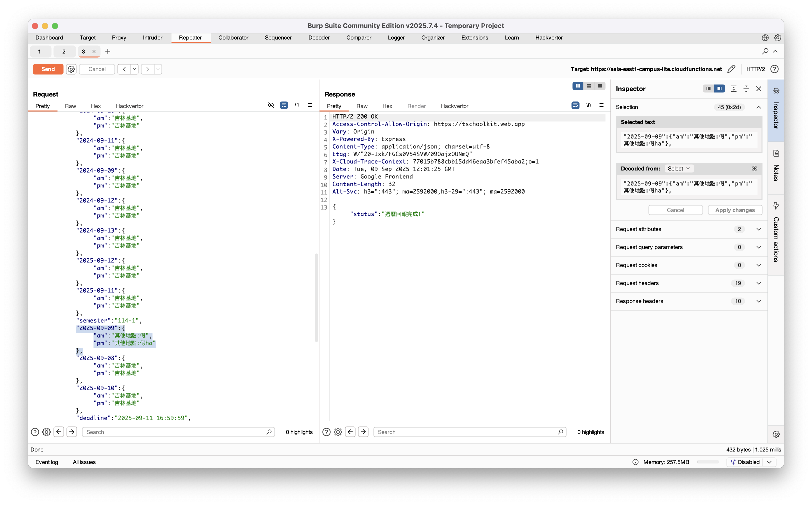Go to previous Request search match
Image resolution: width=812 pixels, height=505 pixels.
(59, 432)
